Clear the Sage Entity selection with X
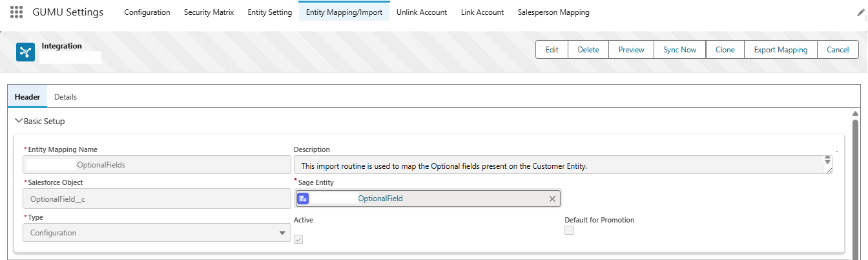 (x=552, y=199)
